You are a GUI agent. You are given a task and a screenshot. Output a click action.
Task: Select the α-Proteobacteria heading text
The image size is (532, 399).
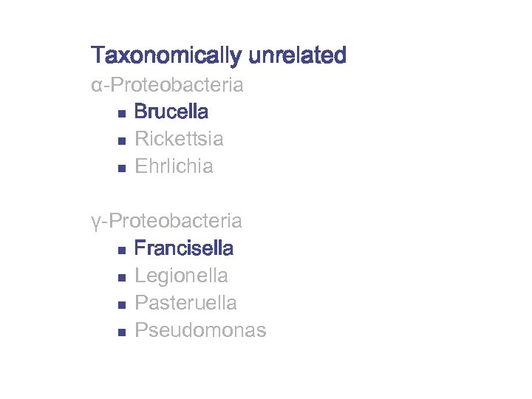coord(167,85)
